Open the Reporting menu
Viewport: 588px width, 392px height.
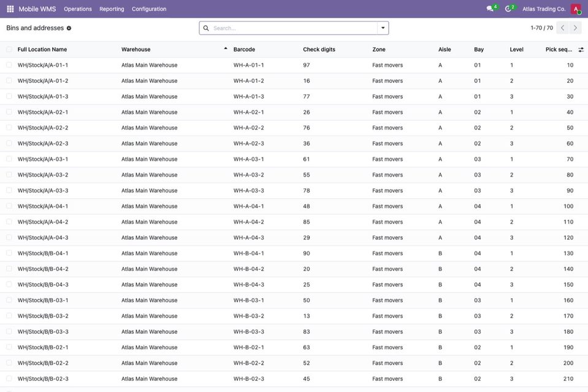tap(112, 9)
